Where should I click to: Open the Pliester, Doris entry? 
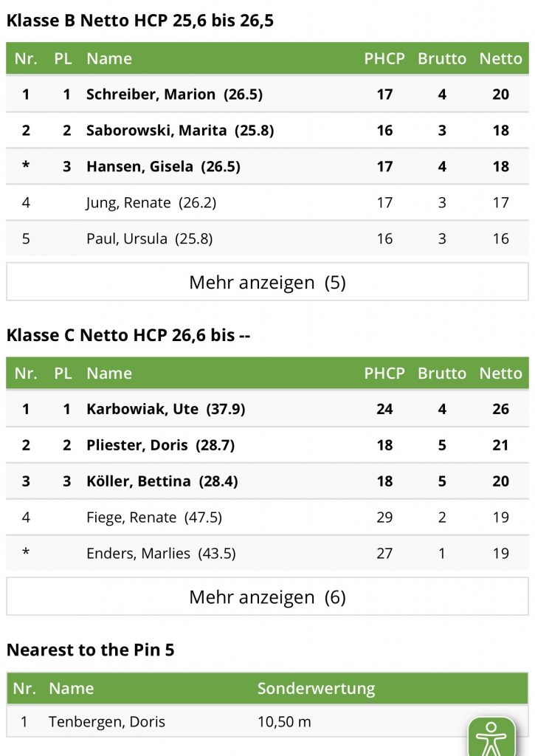pyautogui.click(x=267, y=445)
